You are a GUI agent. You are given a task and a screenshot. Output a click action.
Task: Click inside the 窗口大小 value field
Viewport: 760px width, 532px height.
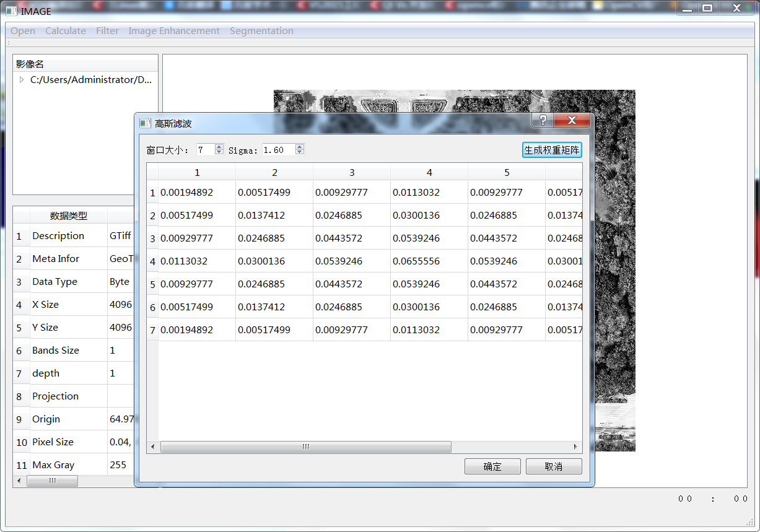[x=204, y=149]
